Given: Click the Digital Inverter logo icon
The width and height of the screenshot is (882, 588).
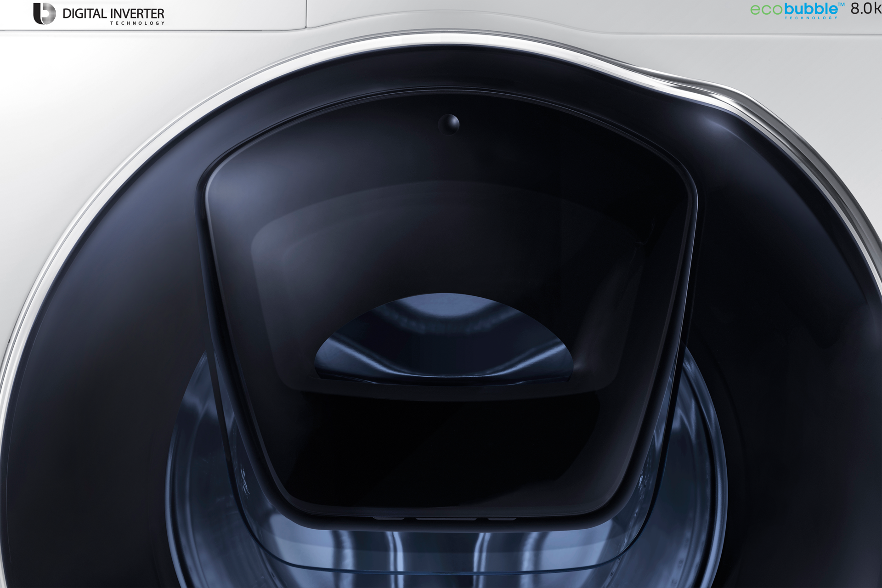Looking at the screenshot, I should click(x=44, y=13).
